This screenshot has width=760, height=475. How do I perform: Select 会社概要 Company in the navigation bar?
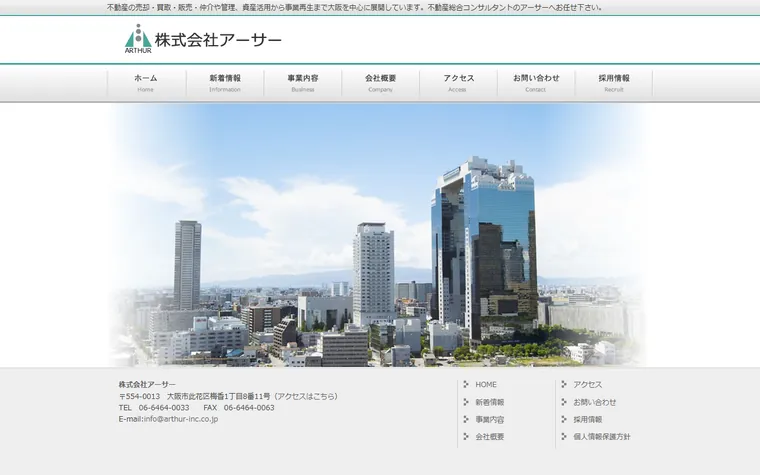380,83
